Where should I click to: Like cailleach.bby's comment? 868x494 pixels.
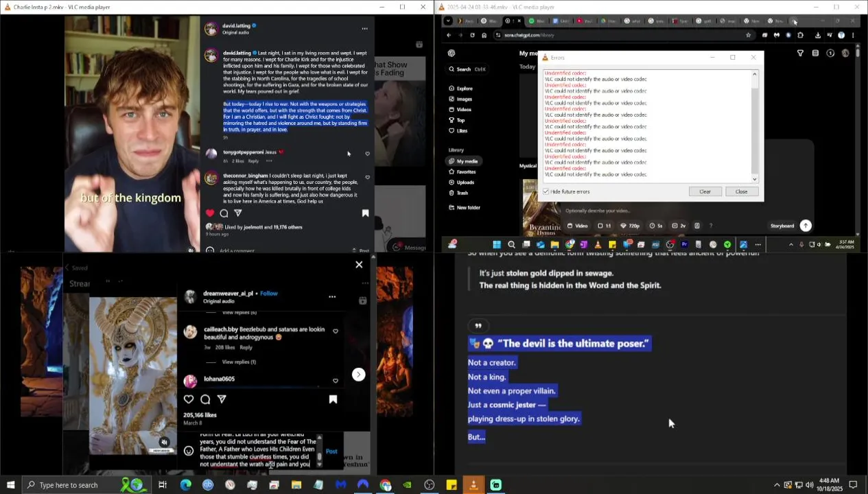point(336,331)
